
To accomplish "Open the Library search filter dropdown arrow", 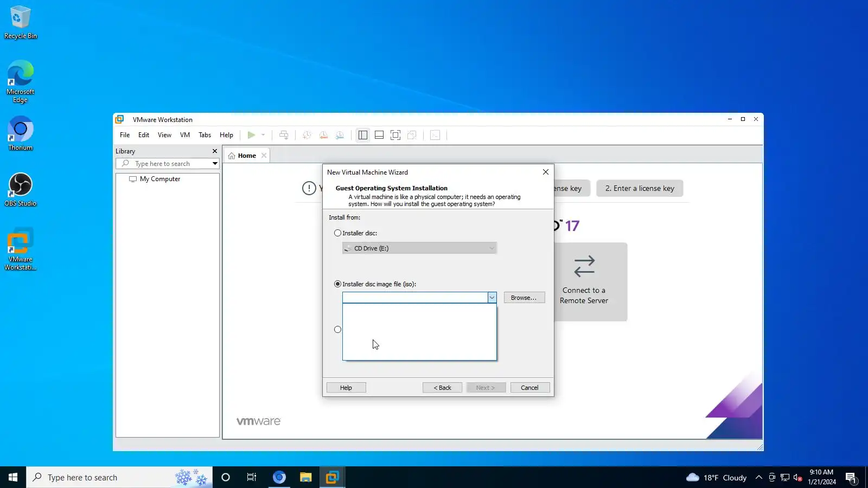I will pyautogui.click(x=215, y=164).
